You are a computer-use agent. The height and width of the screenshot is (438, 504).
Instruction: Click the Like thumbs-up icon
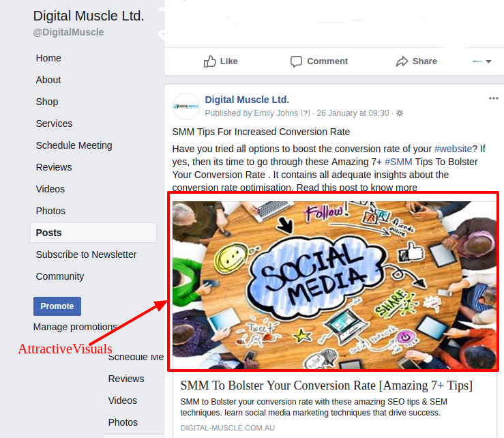pos(210,61)
